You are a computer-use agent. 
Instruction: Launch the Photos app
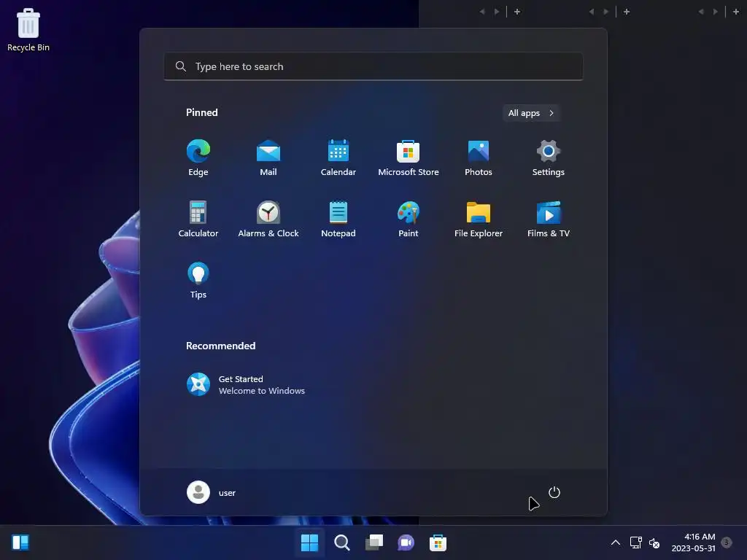(x=479, y=158)
